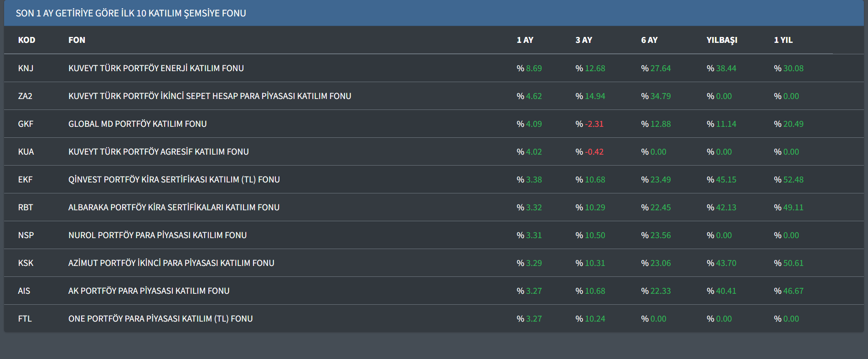The image size is (868, 359).
Task: Open One Portföy Para Piyasası (TL) fund
Action: click(x=160, y=319)
